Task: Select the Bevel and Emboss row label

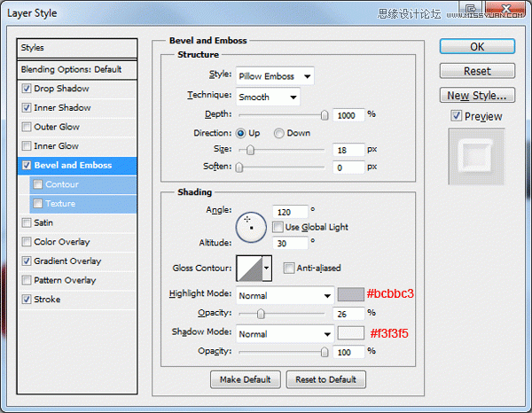Action: point(73,165)
